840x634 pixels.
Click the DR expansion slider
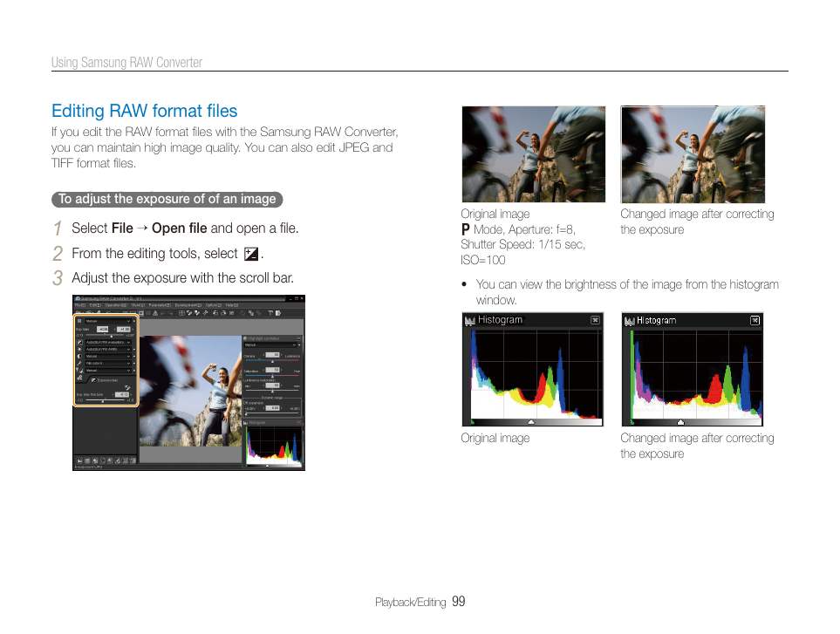click(272, 413)
